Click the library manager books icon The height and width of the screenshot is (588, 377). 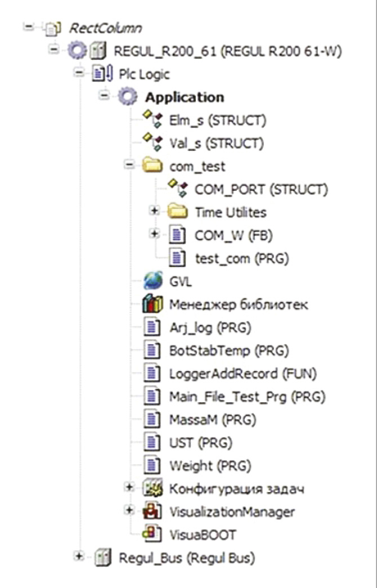pos(152,304)
